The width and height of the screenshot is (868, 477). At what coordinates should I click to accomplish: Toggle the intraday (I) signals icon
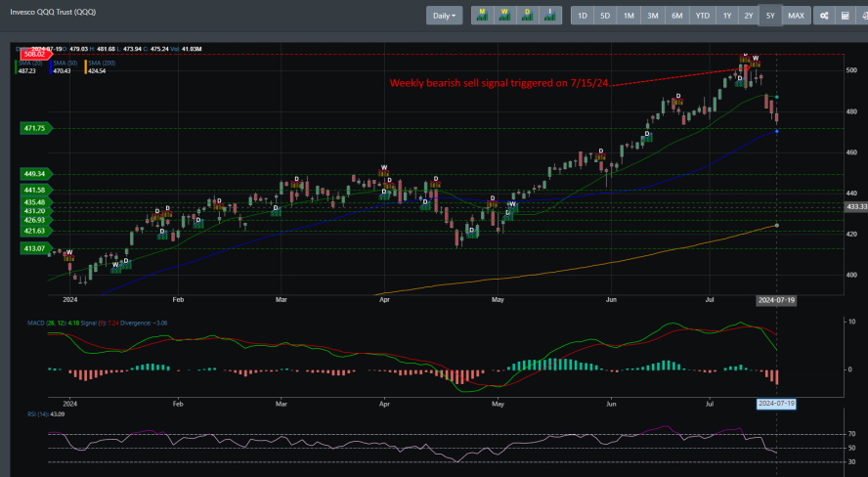pos(549,16)
